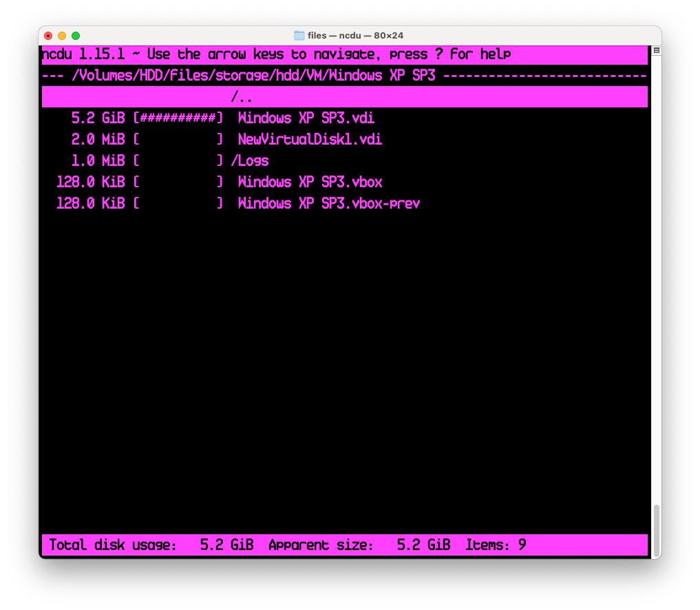Viewport: 700px width, 610px height.
Task: Click the folder icon in the window title
Action: pyautogui.click(x=299, y=35)
